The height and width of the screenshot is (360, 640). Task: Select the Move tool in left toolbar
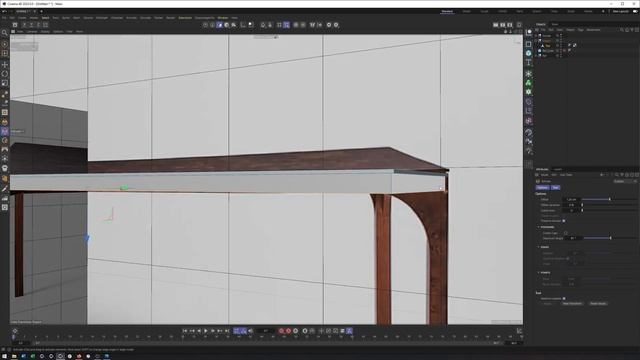(x=5, y=64)
